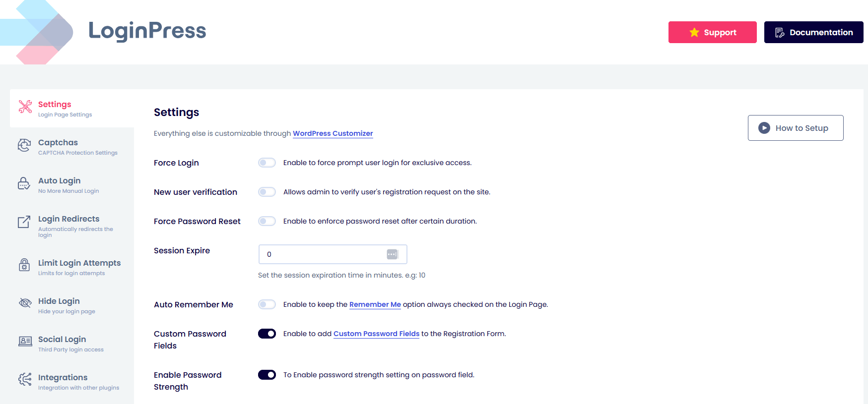Open the Auto Login tab
Image resolution: width=868 pixels, height=404 pixels.
pos(72,185)
